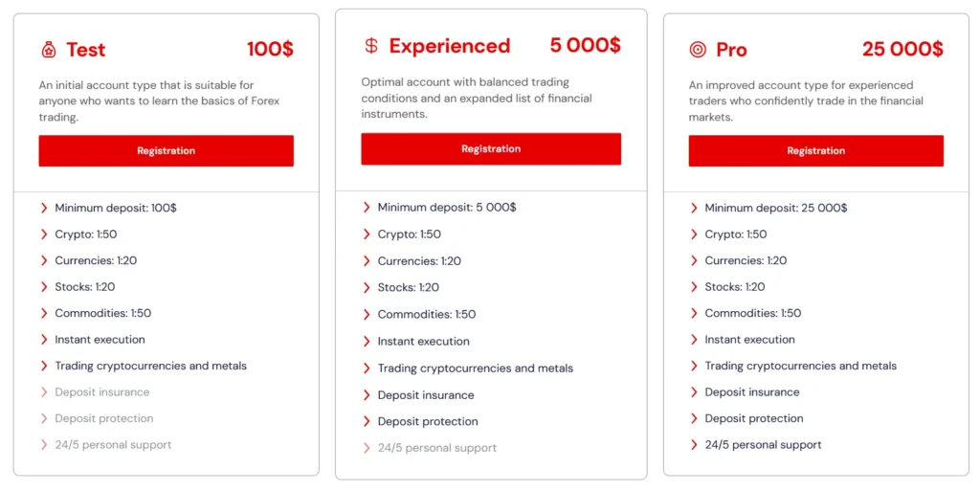The height and width of the screenshot is (491, 980).
Task: Click Minimum deposit: 25 000$ feature line
Action: point(775,208)
